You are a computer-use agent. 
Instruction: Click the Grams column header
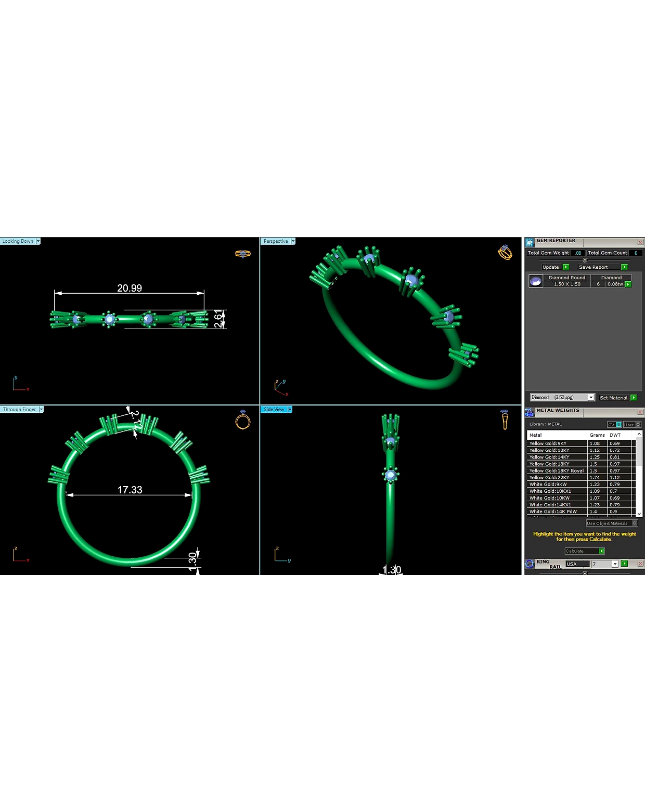597,435
